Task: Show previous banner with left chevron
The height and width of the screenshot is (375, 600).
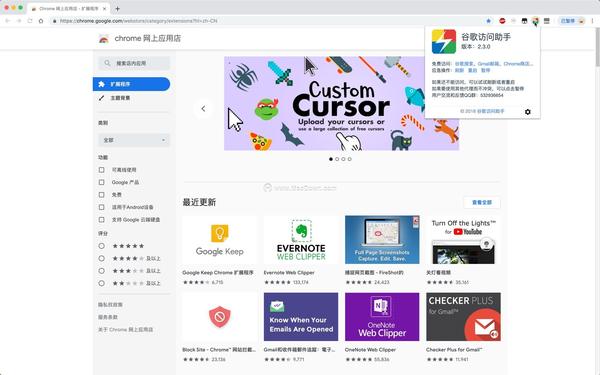Action: coord(203,109)
